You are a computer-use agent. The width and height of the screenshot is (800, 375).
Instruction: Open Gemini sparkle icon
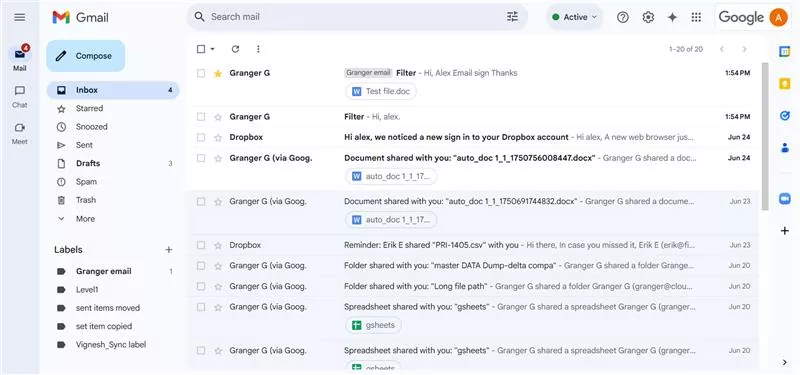point(672,17)
